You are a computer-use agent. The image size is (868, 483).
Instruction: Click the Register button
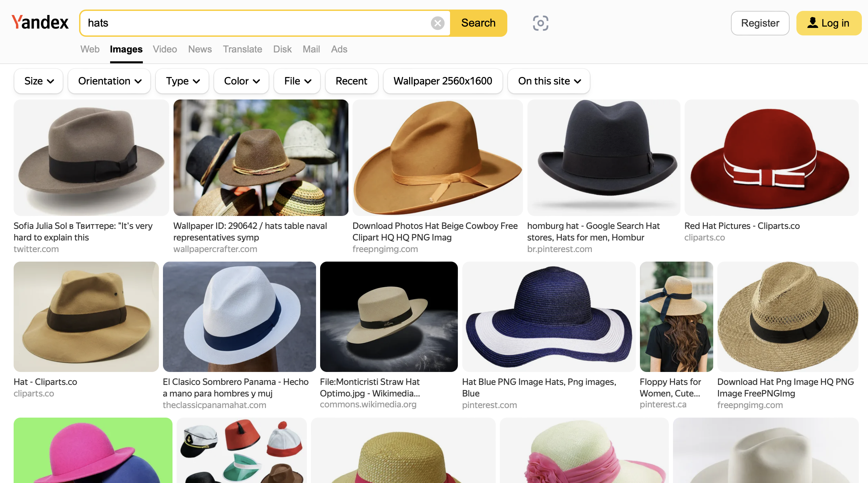tap(760, 23)
